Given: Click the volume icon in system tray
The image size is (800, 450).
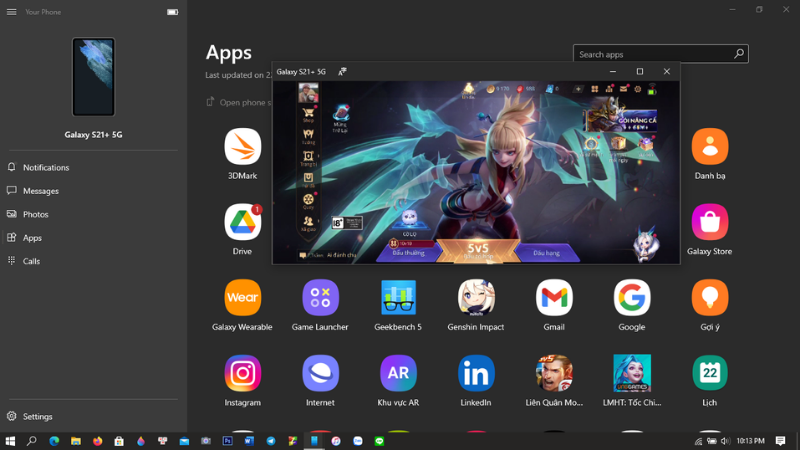Looking at the screenshot, I should click(x=726, y=441).
